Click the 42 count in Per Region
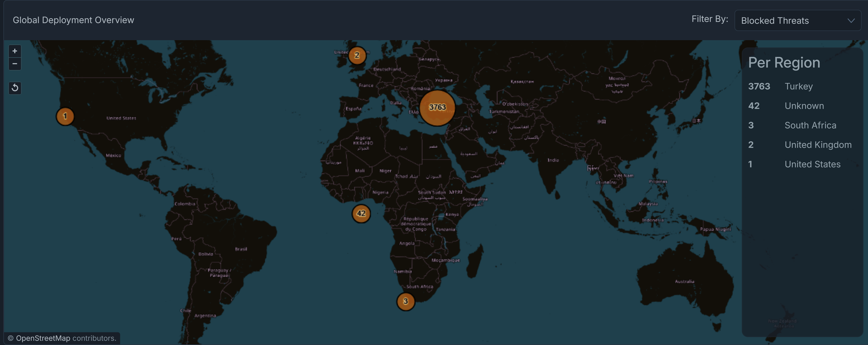Image resolution: width=868 pixels, height=345 pixels. [x=754, y=106]
